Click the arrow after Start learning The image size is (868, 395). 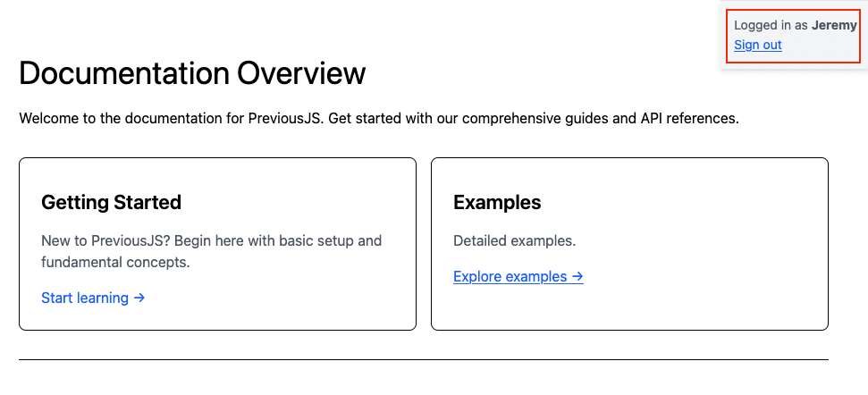click(139, 298)
